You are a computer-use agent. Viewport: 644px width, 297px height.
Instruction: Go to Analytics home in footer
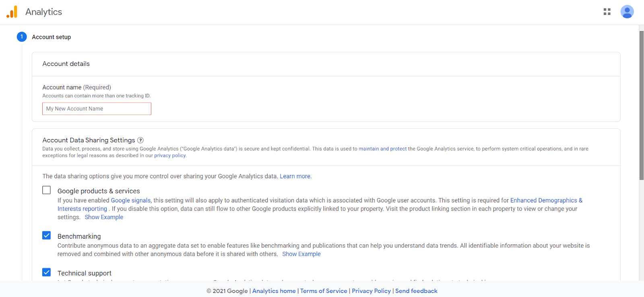(x=274, y=291)
